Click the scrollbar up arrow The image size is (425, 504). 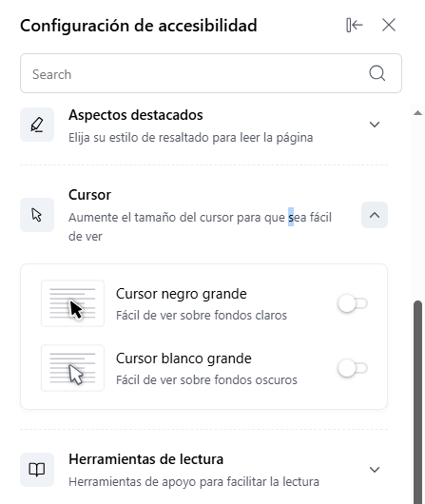pos(417,112)
